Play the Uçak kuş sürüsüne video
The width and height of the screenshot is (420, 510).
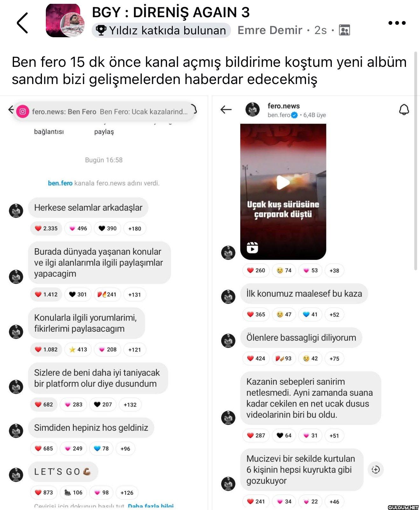click(x=283, y=182)
